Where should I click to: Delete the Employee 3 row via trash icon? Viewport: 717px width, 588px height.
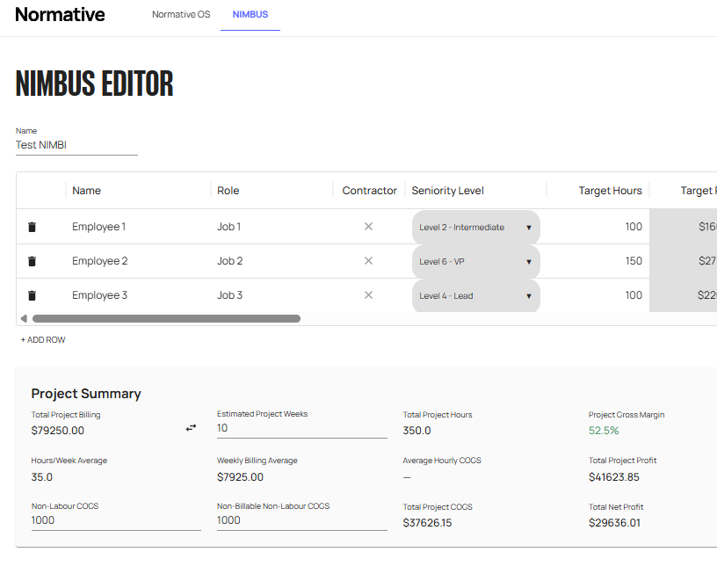[32, 295]
